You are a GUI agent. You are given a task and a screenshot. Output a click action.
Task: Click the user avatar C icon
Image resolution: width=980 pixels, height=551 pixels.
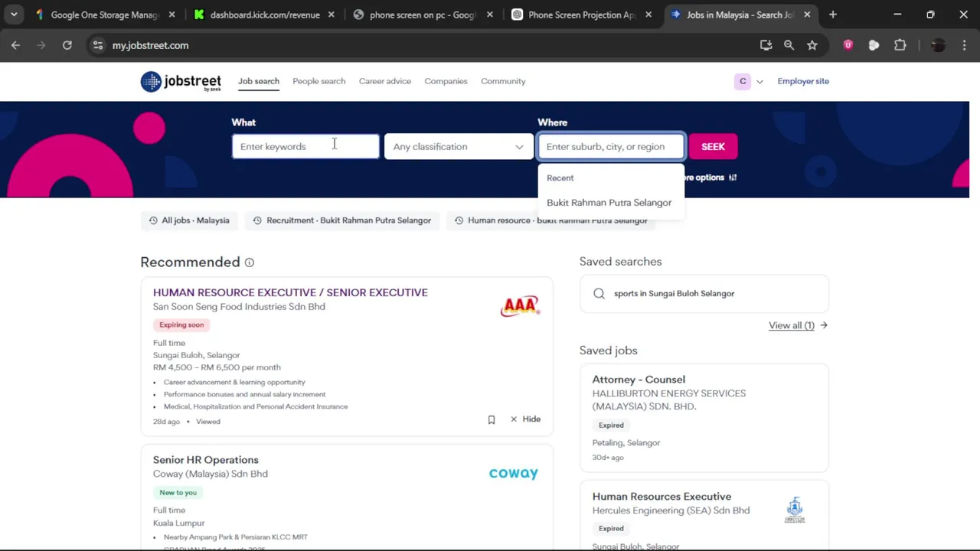click(743, 81)
